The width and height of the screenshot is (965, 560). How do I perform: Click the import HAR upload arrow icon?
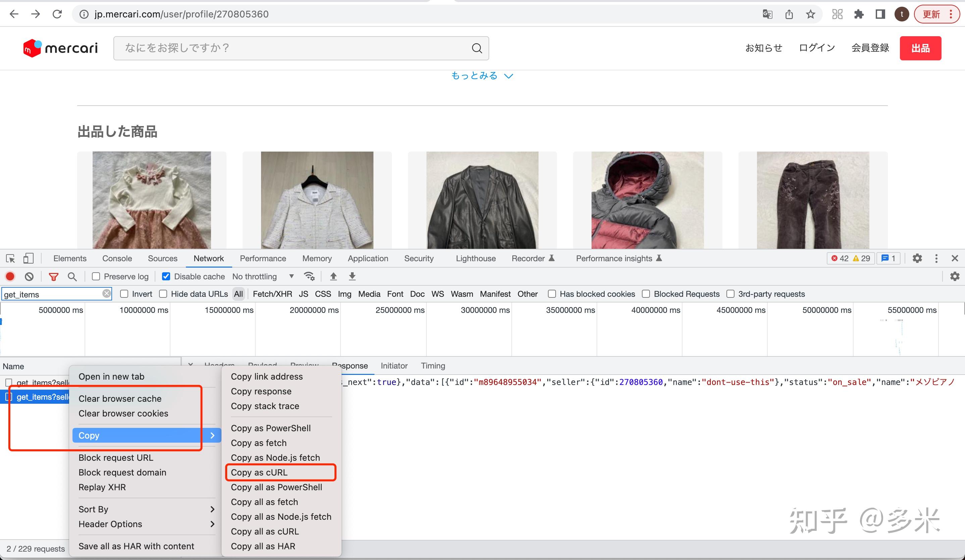pyautogui.click(x=334, y=276)
